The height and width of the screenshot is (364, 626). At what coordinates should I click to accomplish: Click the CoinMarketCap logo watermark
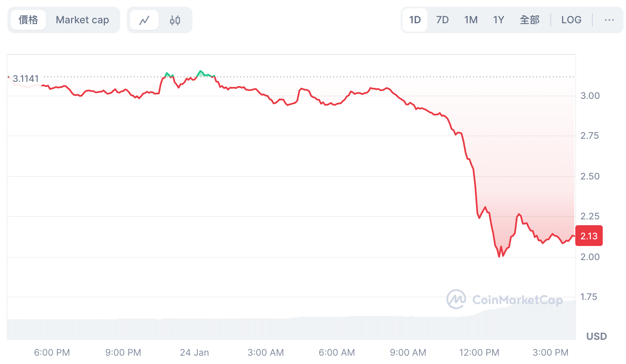click(x=505, y=298)
